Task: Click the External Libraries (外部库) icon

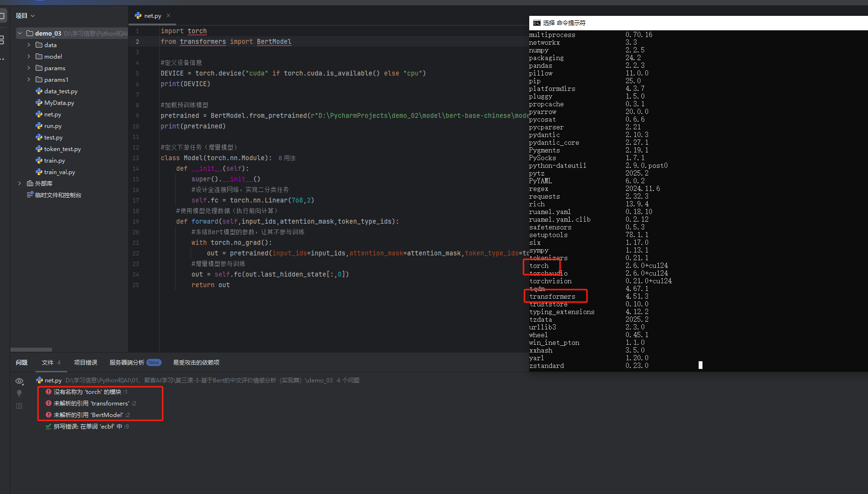Action: tap(30, 183)
